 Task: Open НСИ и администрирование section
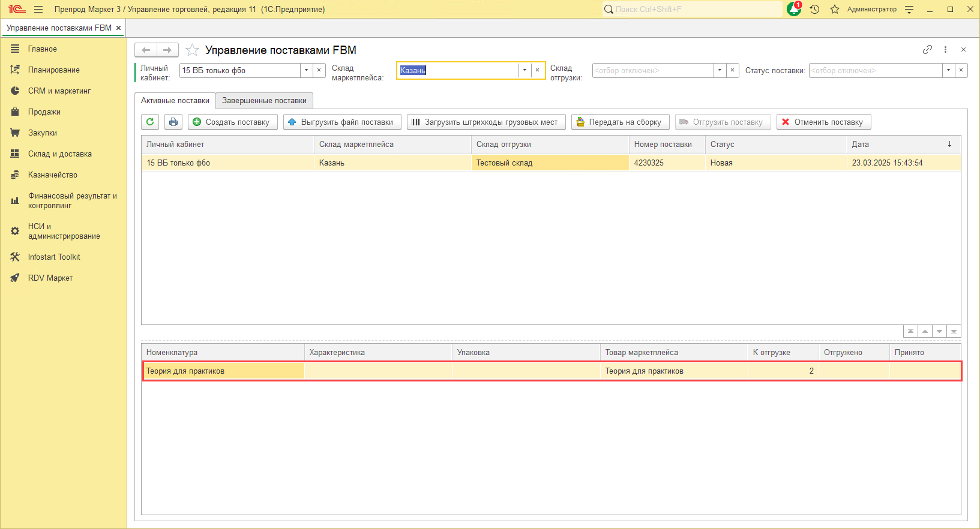click(x=64, y=231)
